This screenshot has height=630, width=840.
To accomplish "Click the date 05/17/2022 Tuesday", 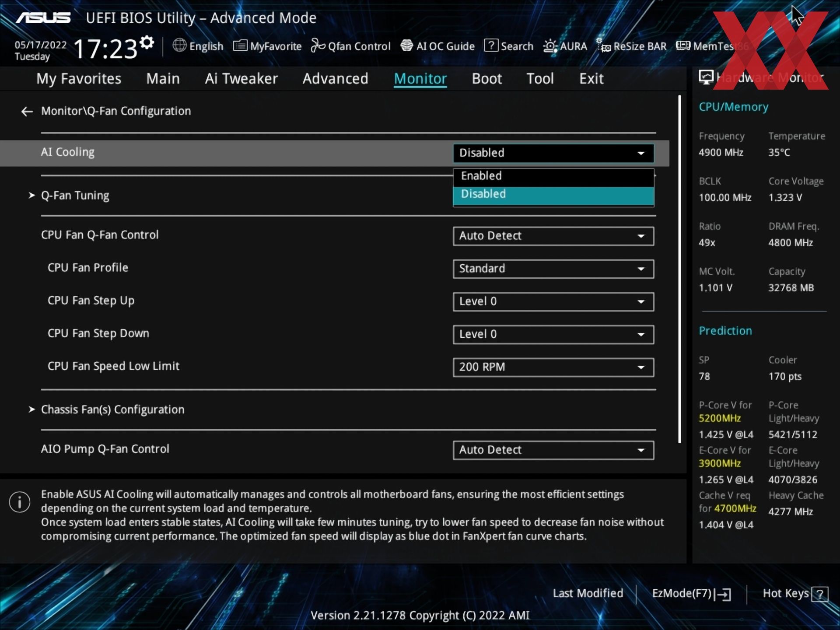I will (x=40, y=51).
